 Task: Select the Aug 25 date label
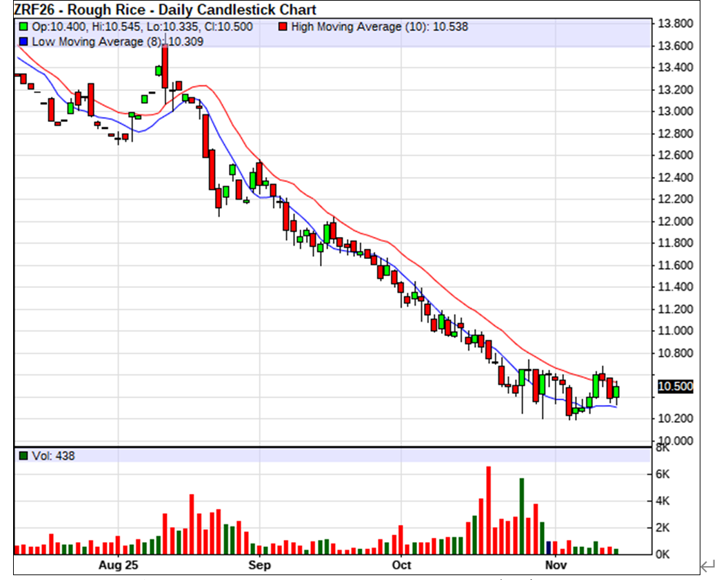119,566
